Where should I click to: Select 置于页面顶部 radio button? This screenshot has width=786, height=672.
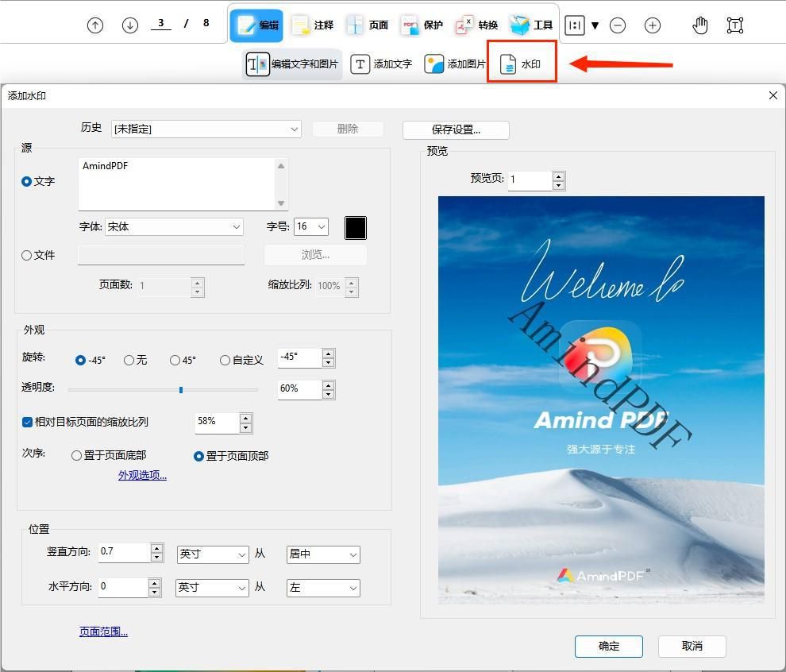[198, 456]
